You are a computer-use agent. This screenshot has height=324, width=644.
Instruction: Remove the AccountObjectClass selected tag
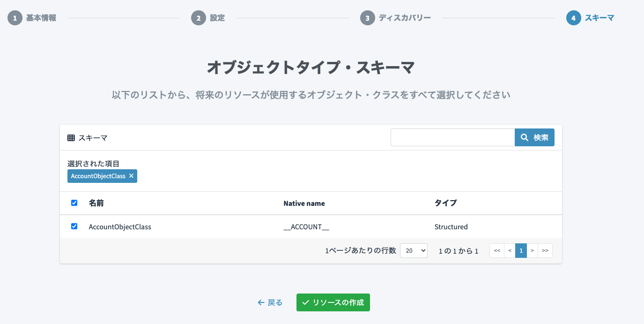(132, 176)
